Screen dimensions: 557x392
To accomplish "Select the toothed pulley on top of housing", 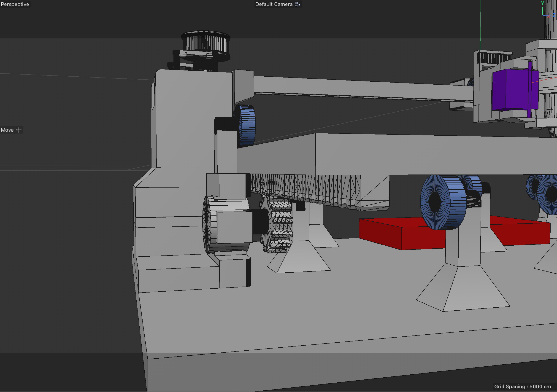I will pos(206,42).
